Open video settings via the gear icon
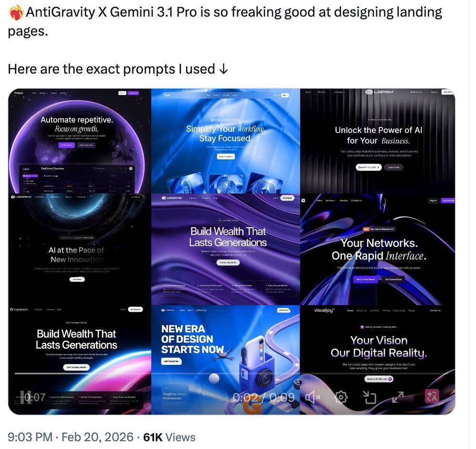Viewport: 476px width, 449px height. (x=341, y=397)
